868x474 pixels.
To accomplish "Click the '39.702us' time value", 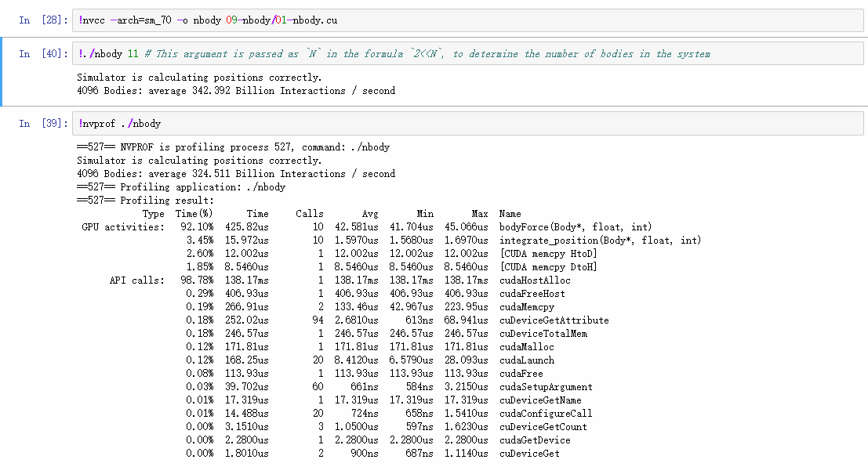I will tap(247, 386).
